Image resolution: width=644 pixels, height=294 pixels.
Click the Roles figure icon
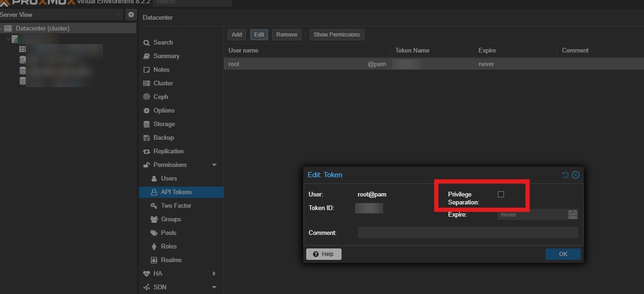[154, 246]
